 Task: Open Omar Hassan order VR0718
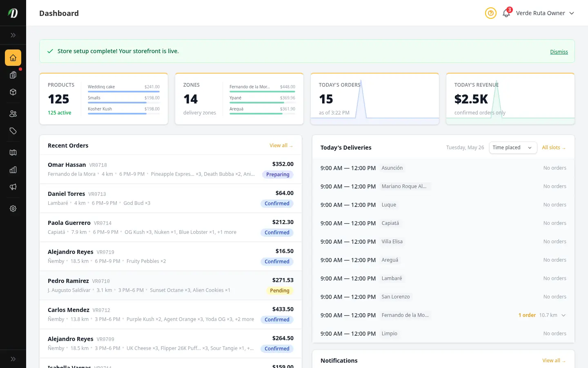(171, 169)
